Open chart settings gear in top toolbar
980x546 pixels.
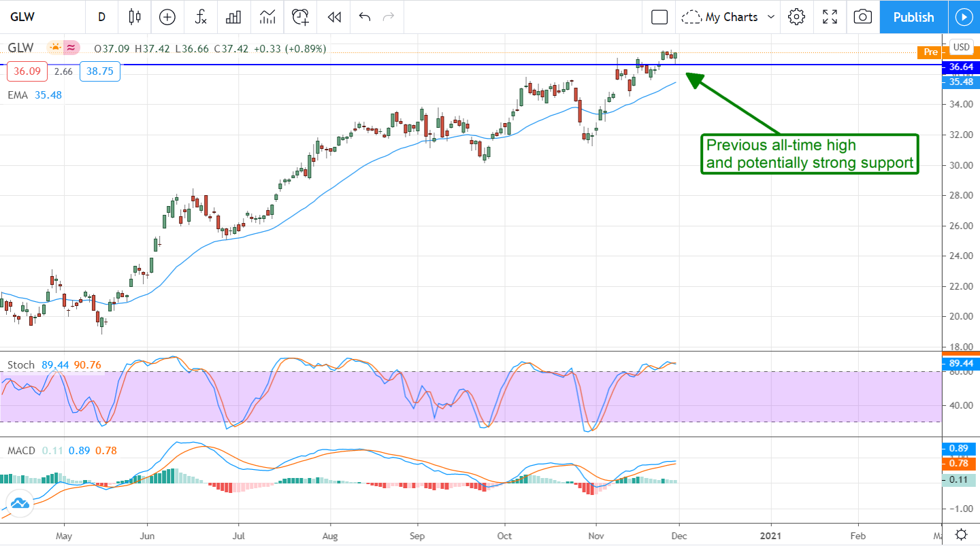(796, 17)
